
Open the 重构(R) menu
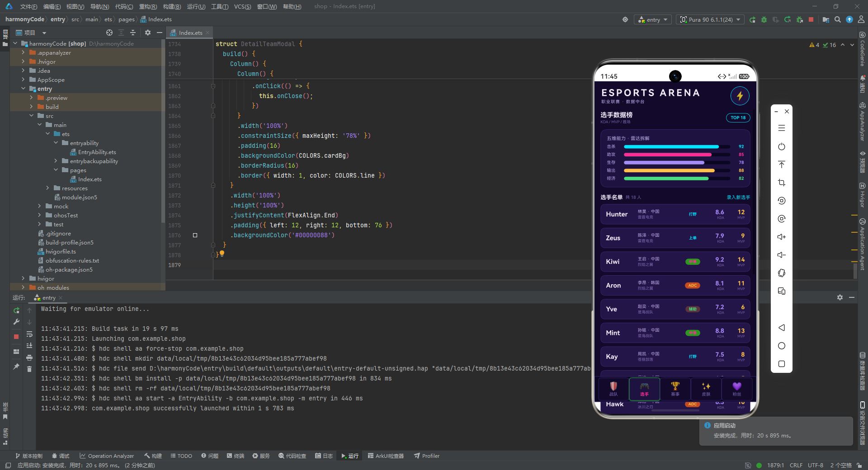(x=148, y=6)
